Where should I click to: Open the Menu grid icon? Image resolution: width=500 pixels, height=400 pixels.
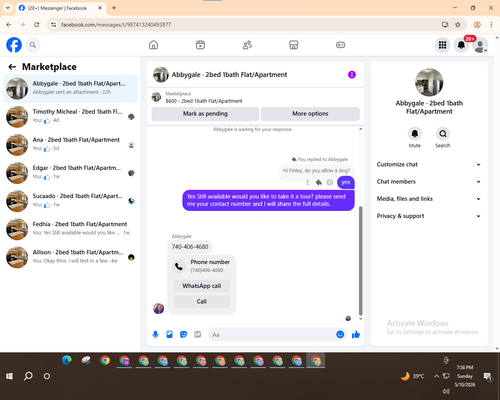point(442,45)
